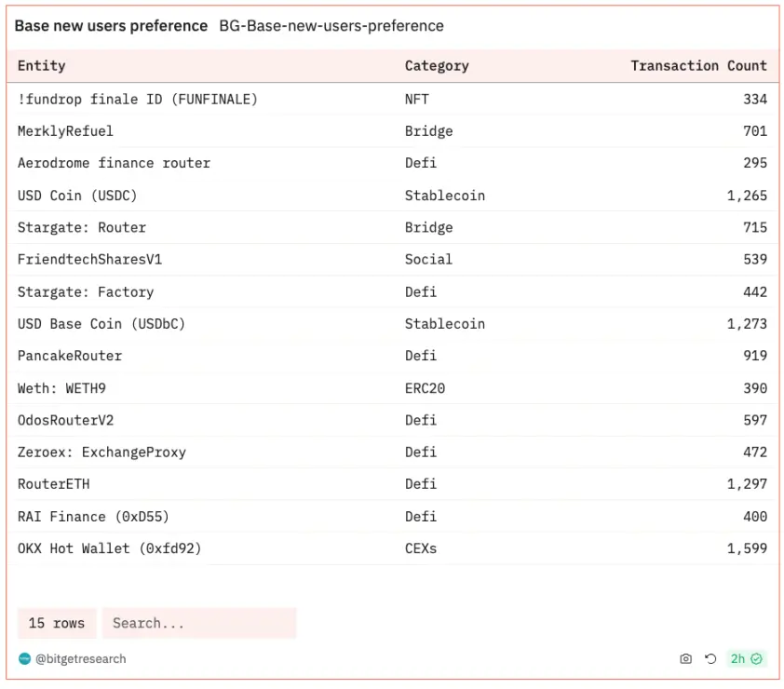The height and width of the screenshot is (689, 784).
Task: Sort by Category column header
Action: [437, 66]
